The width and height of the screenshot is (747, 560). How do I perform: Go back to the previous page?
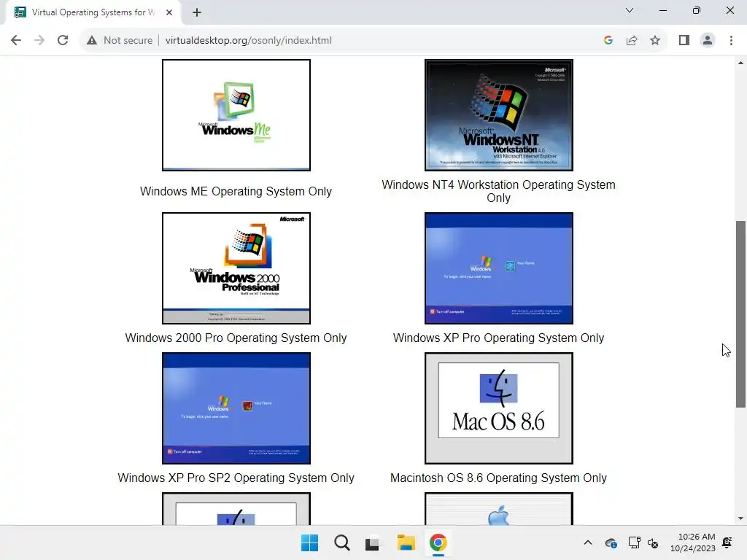coord(16,41)
